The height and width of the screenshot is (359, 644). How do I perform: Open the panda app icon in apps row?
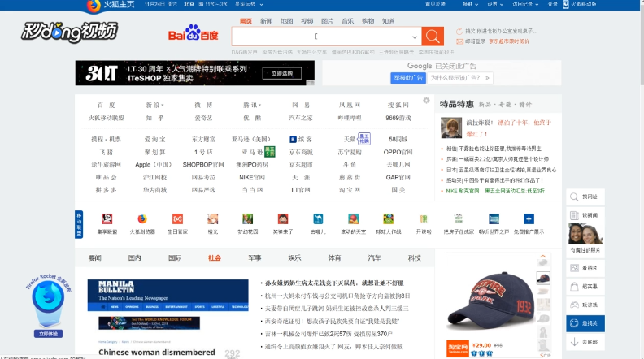[107, 218]
